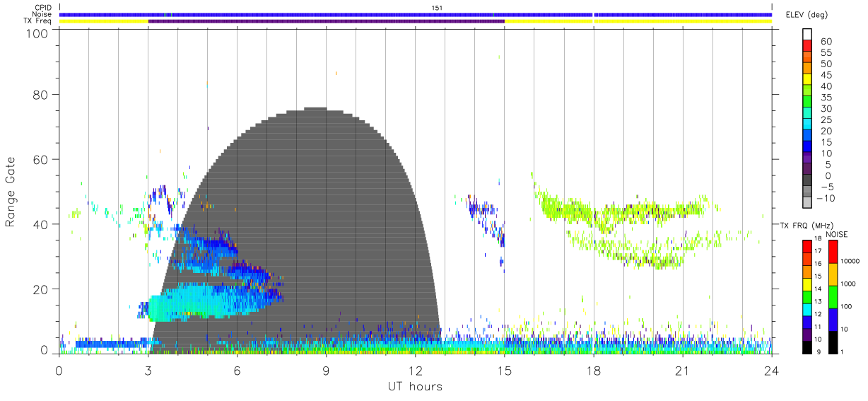Image resolution: width=868 pixels, height=401 pixels.
Task: Select the "UT hours" axis title
Action: [x=414, y=386]
